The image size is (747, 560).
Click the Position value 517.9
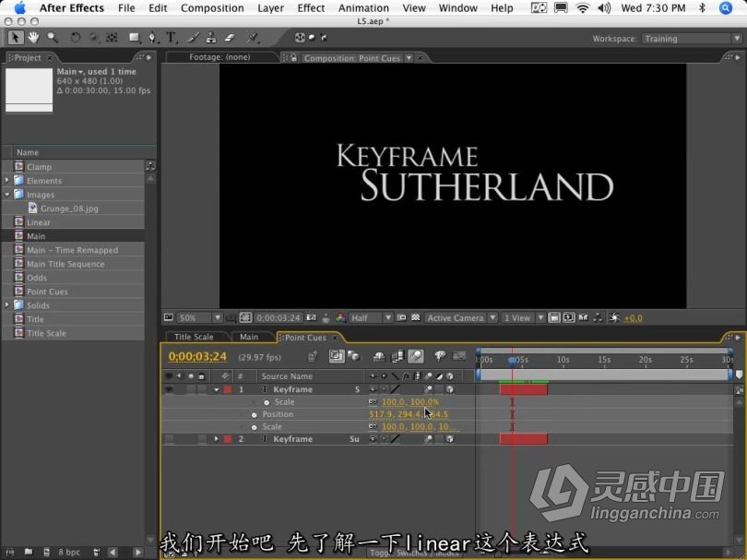[x=380, y=414]
